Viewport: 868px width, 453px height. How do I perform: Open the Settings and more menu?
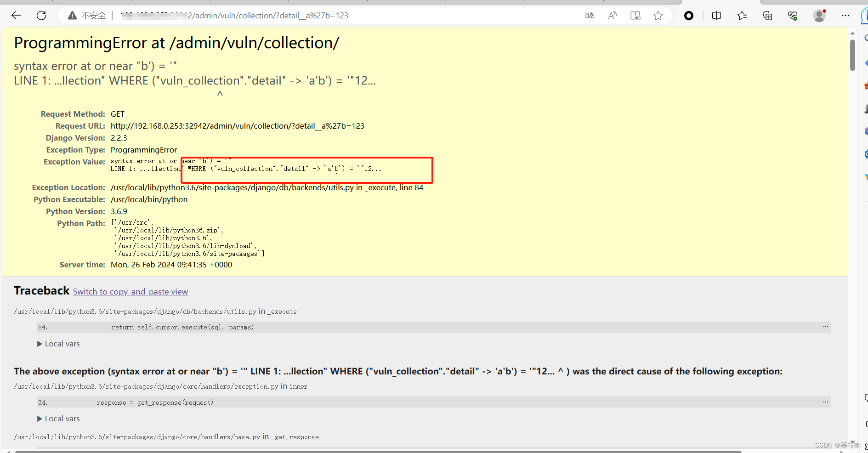click(x=846, y=15)
